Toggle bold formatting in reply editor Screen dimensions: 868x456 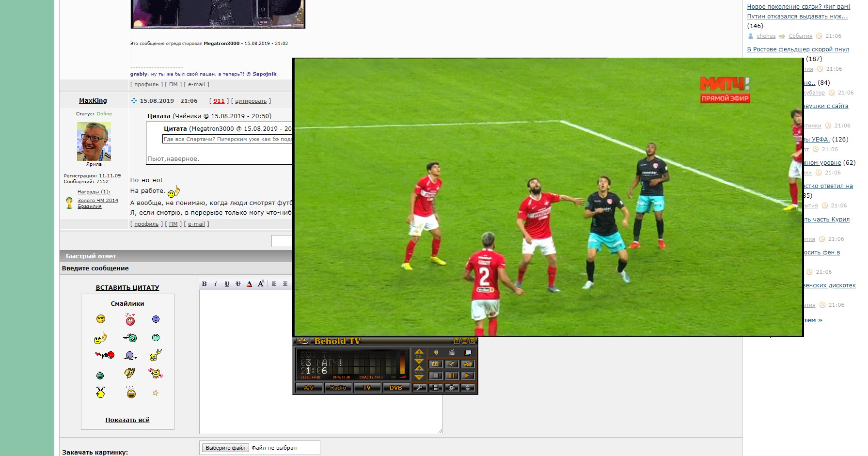[204, 284]
